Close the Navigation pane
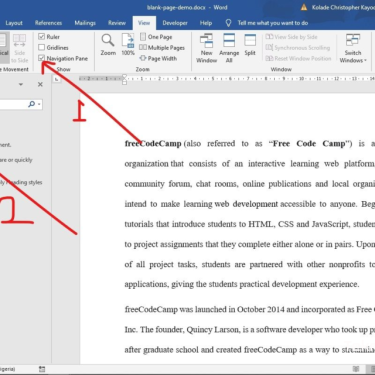This screenshot has width=375, height=375. pyautogui.click(x=40, y=84)
